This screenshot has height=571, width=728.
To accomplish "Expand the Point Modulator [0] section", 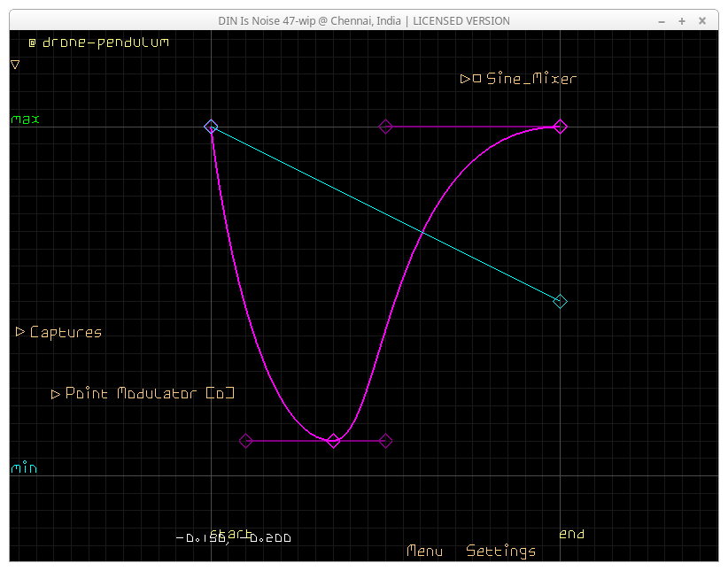I will click(56, 394).
